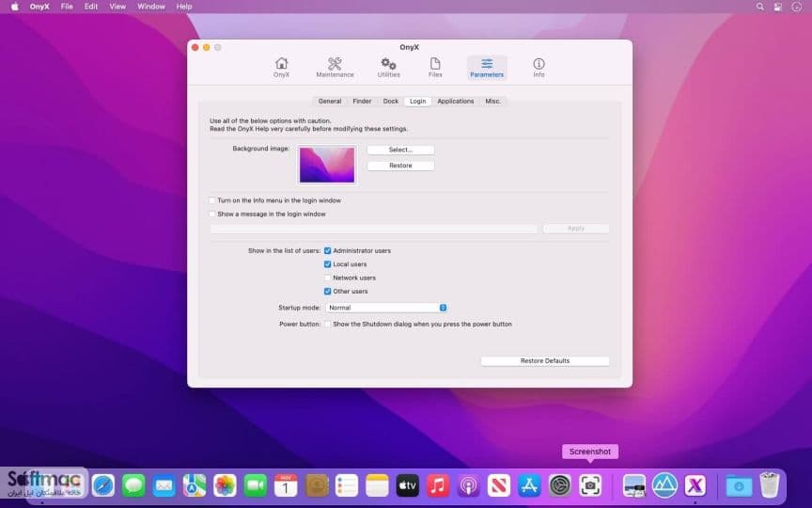
Task: Click the background image preview thumbnail
Action: (327, 165)
